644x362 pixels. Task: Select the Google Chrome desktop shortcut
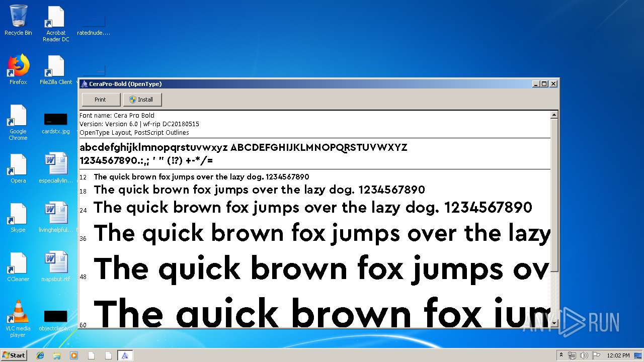tap(18, 122)
